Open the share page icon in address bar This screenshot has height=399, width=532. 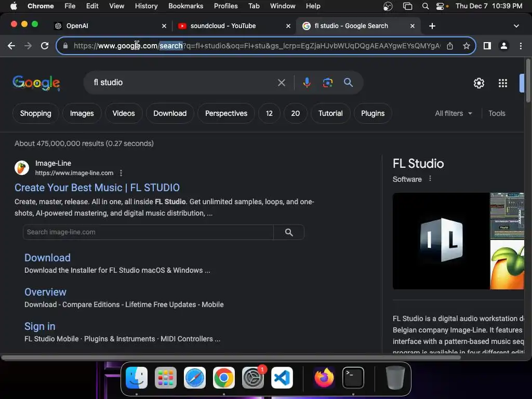[x=450, y=46]
